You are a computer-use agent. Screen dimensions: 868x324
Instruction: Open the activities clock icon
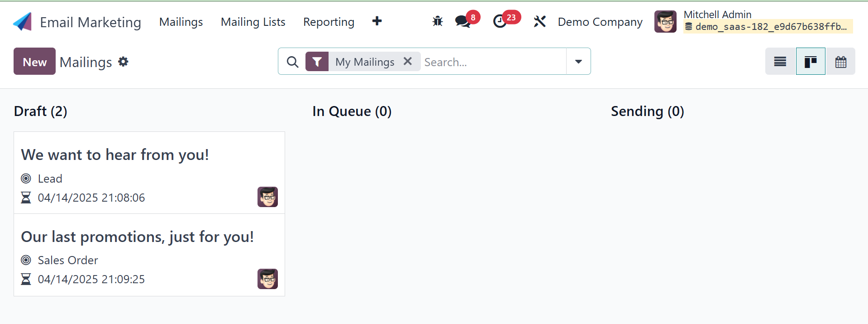coord(500,21)
